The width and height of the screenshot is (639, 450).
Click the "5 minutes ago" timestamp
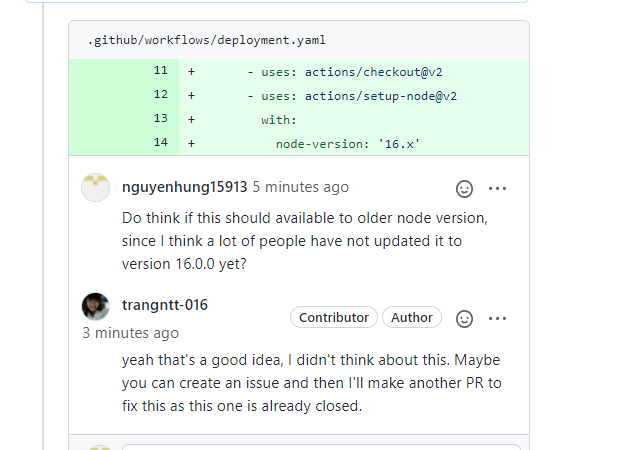tap(301, 187)
